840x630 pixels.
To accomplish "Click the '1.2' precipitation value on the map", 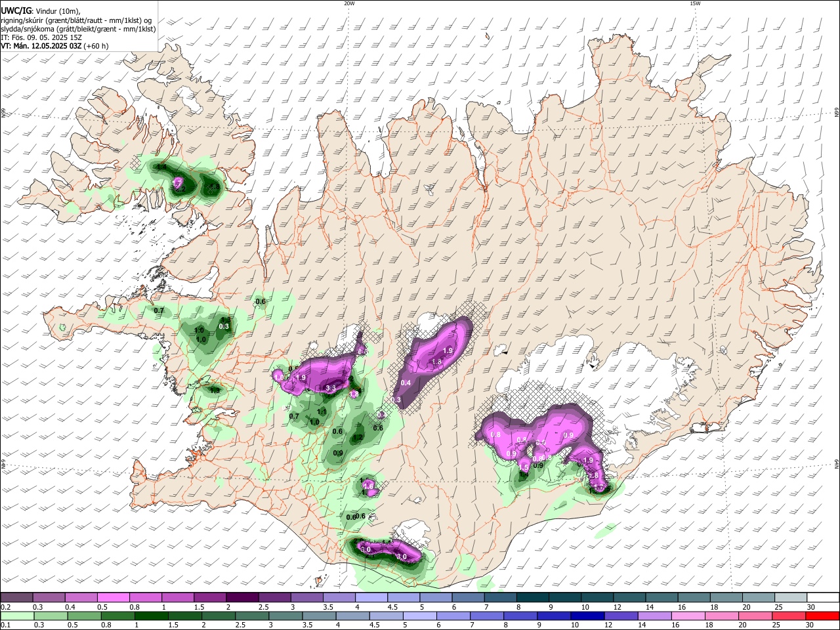I will click(358, 437).
